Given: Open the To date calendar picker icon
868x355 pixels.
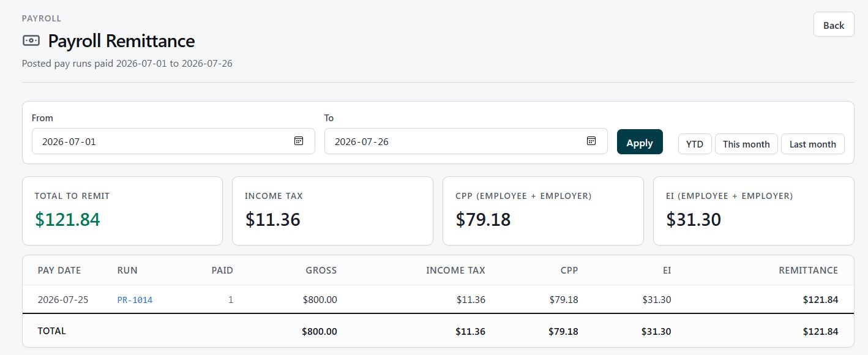Looking at the screenshot, I should pos(591,141).
